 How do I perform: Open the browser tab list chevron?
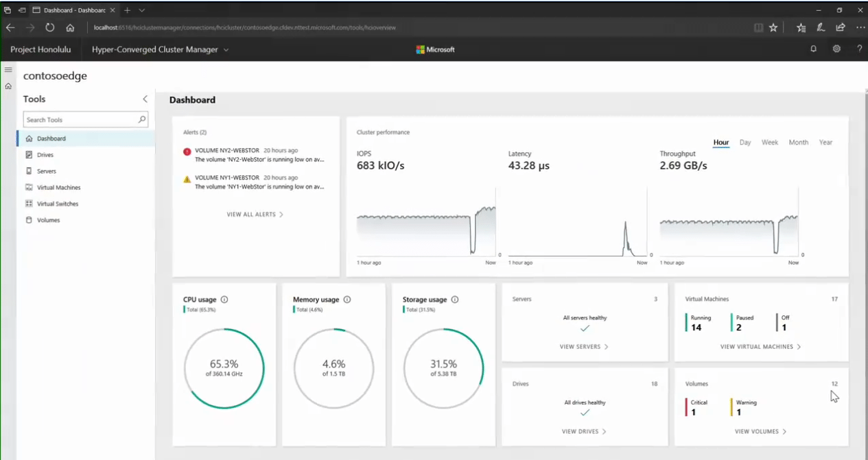click(142, 10)
